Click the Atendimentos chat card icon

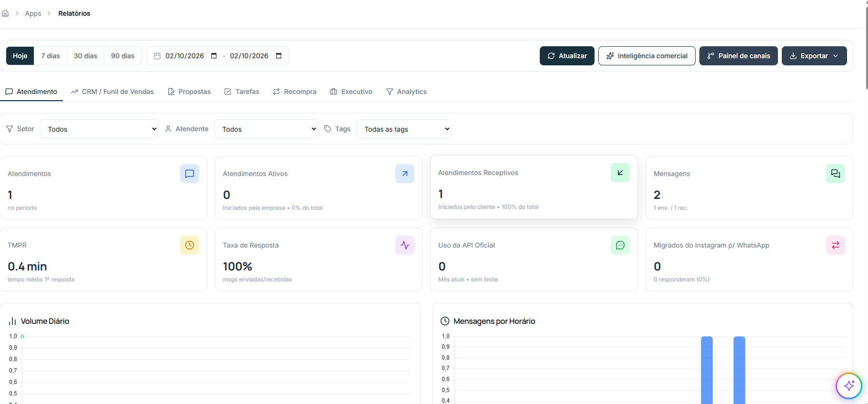[190, 174]
